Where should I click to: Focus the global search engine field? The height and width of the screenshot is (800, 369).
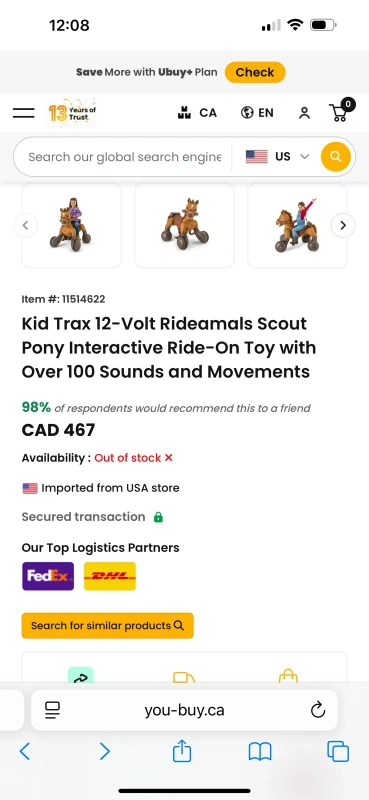tap(125, 157)
